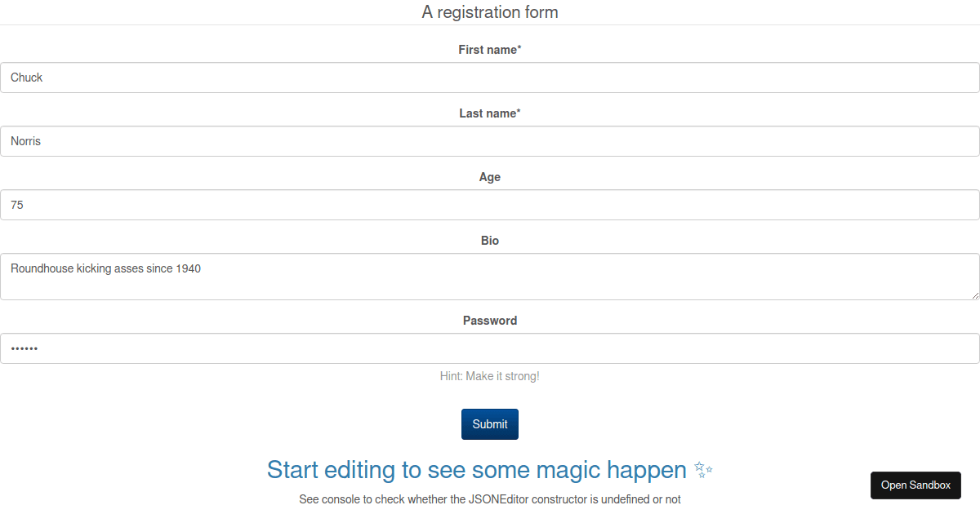Focus the Last name input containing Norris
980x514 pixels.
click(x=490, y=141)
